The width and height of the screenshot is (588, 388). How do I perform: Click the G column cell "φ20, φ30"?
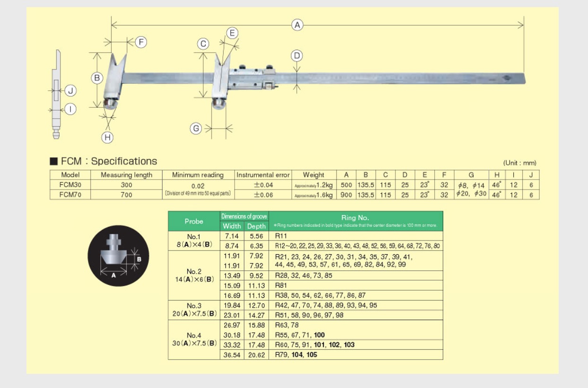[471, 193]
